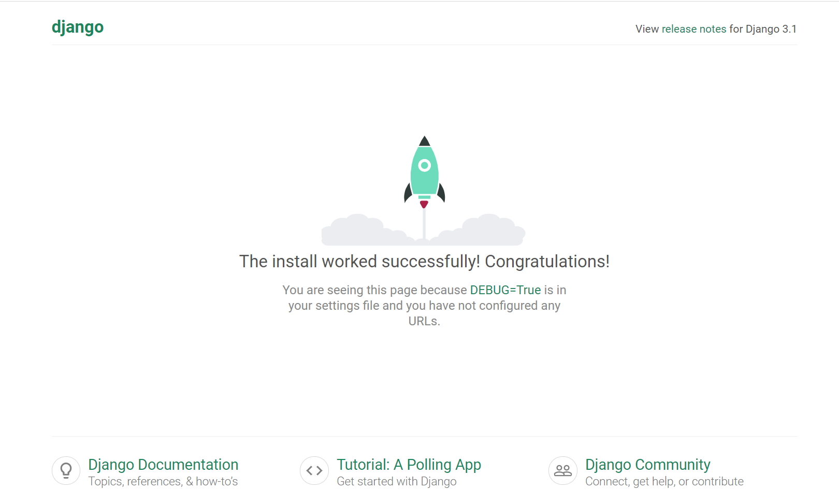The height and width of the screenshot is (504, 839).
Task: Click 'Connect, get help, or contribute' text
Action: click(664, 481)
